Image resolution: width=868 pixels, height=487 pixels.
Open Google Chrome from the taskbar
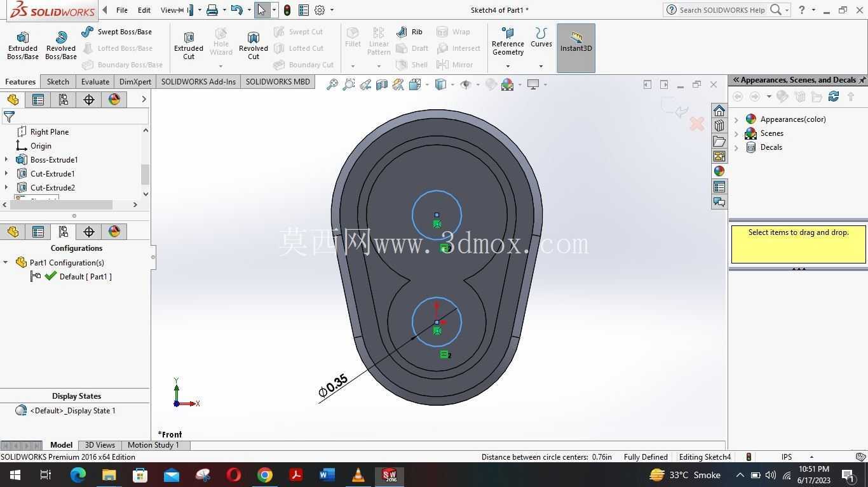coord(265,475)
